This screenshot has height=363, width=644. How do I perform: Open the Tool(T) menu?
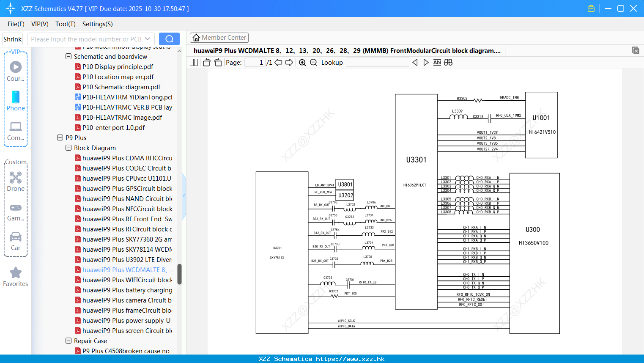point(66,24)
